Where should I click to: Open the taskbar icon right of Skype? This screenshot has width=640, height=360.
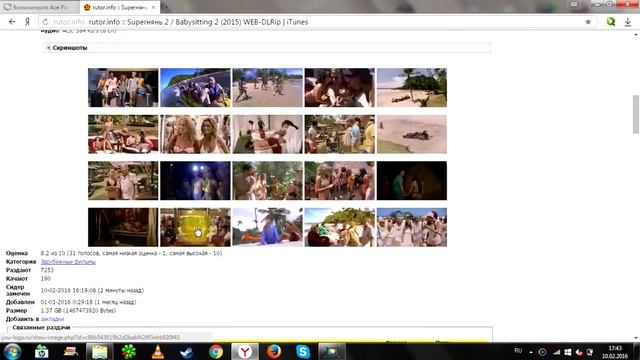tap(332, 351)
